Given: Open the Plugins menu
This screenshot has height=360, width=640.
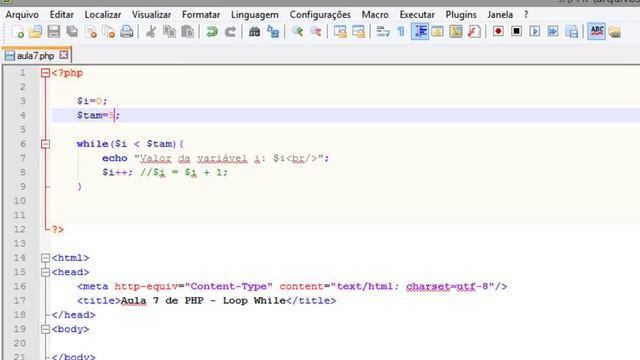Looking at the screenshot, I should tap(461, 15).
